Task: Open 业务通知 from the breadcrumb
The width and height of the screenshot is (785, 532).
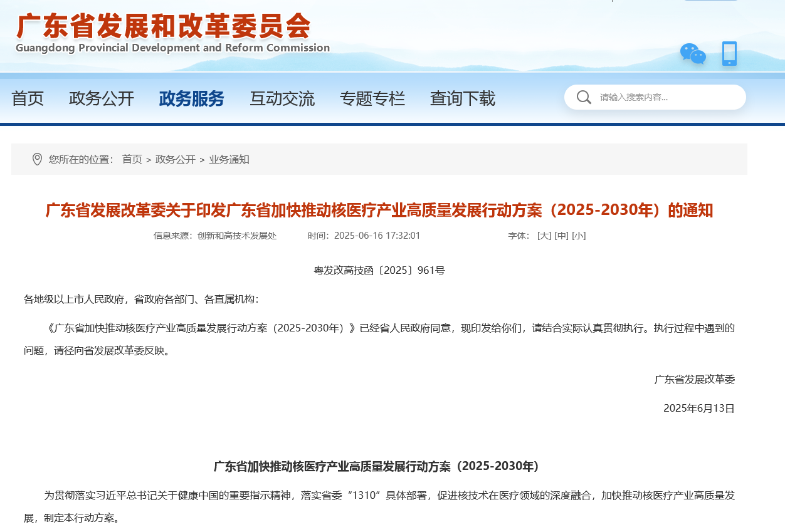Action: tap(228, 159)
